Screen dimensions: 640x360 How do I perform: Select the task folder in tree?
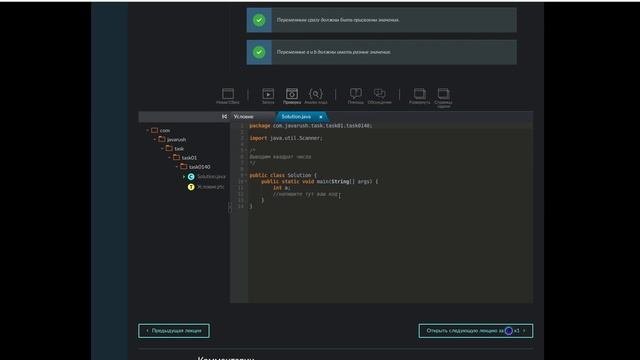[x=175, y=149]
